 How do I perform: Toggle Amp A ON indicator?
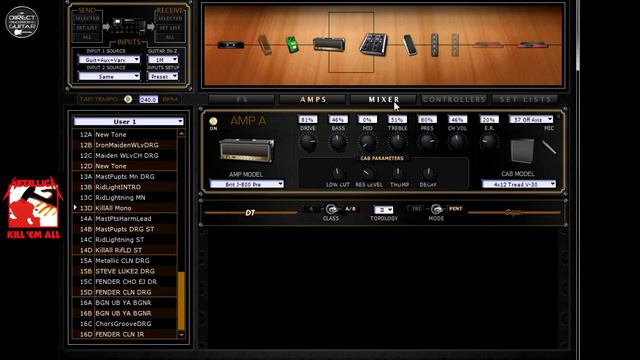tap(213, 121)
